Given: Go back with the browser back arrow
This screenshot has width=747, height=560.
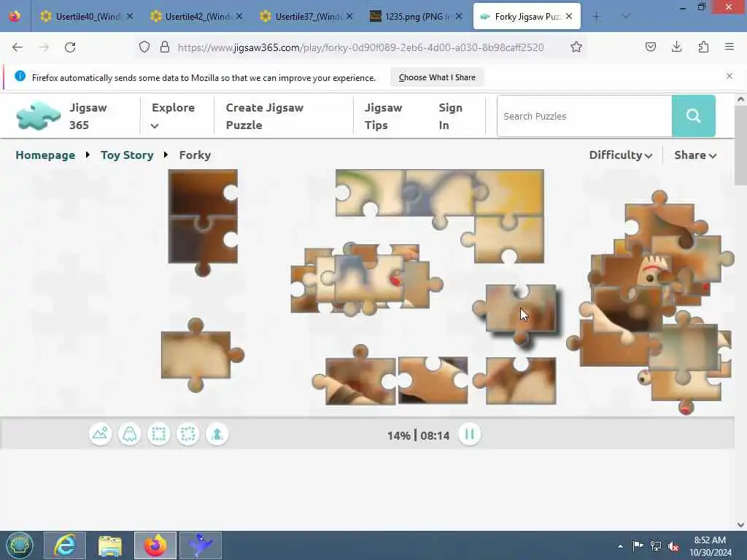Looking at the screenshot, I should pyautogui.click(x=18, y=47).
